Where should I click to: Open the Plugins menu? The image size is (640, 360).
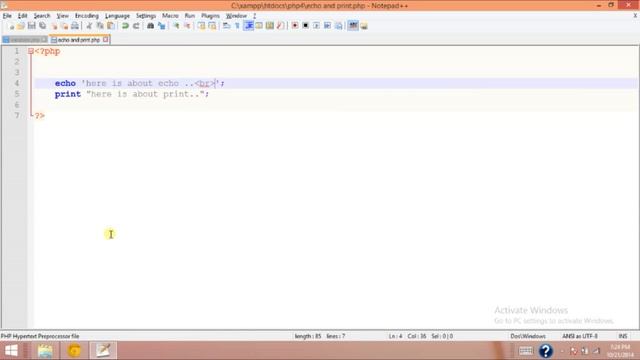coord(210,16)
